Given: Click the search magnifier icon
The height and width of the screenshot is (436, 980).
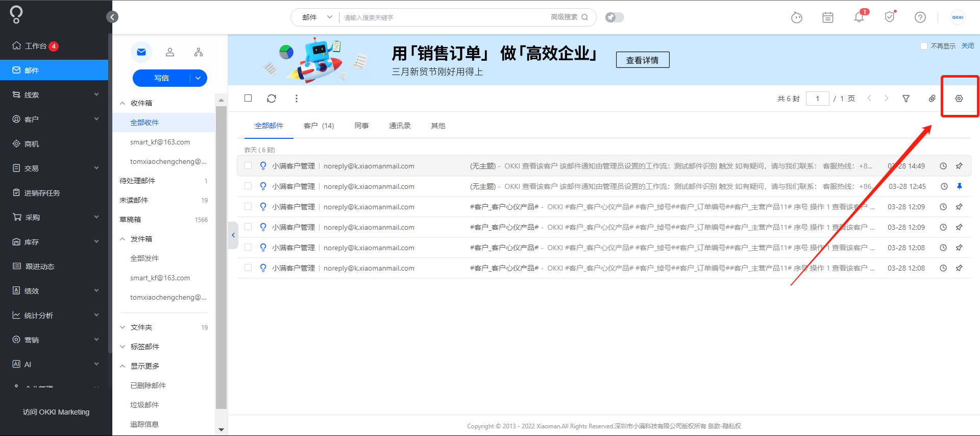Looking at the screenshot, I should [585, 17].
